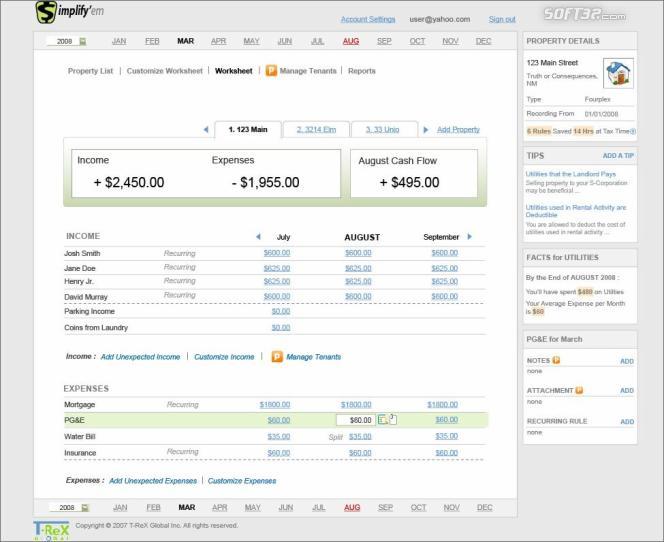Click the help icon after Tax Time
Screen dimensions: 664x542
tap(633, 131)
